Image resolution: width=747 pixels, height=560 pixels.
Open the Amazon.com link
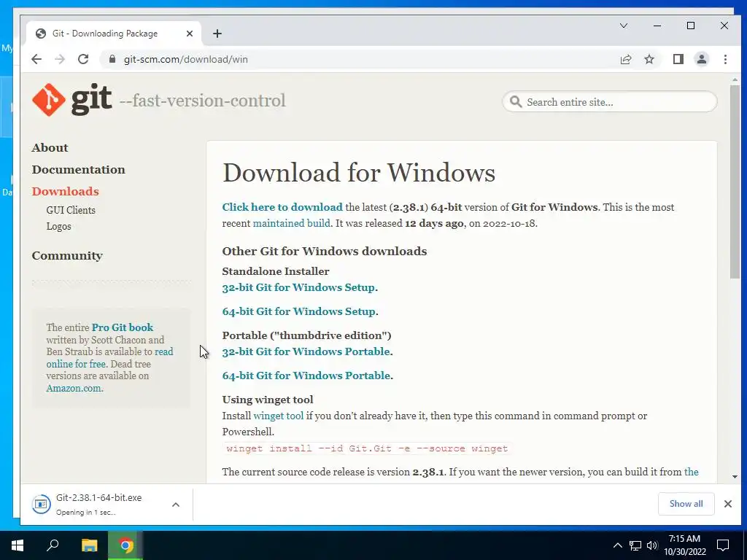(x=74, y=388)
